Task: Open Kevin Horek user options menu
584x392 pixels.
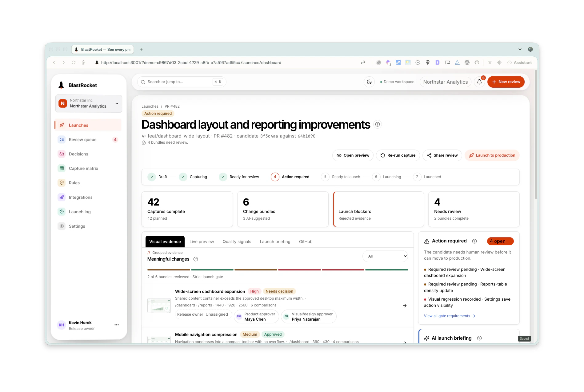Action: [x=117, y=325]
